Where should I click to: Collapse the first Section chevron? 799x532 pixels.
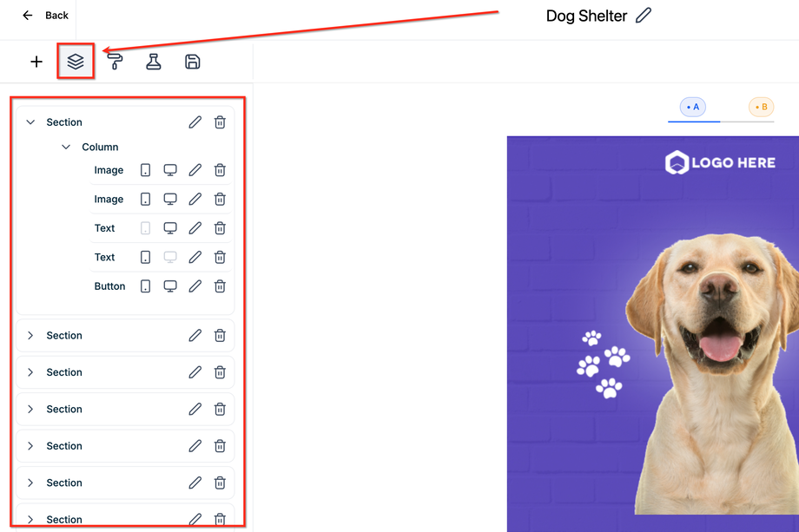30,122
